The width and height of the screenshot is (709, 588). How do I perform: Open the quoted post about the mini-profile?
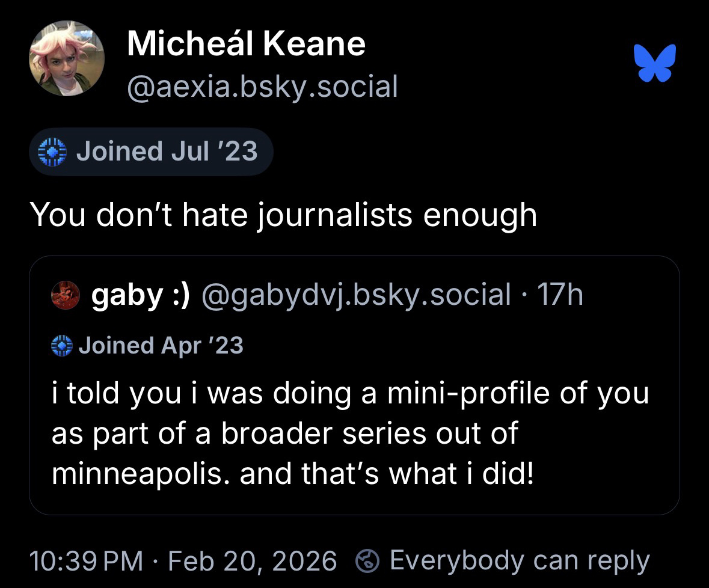point(354,433)
